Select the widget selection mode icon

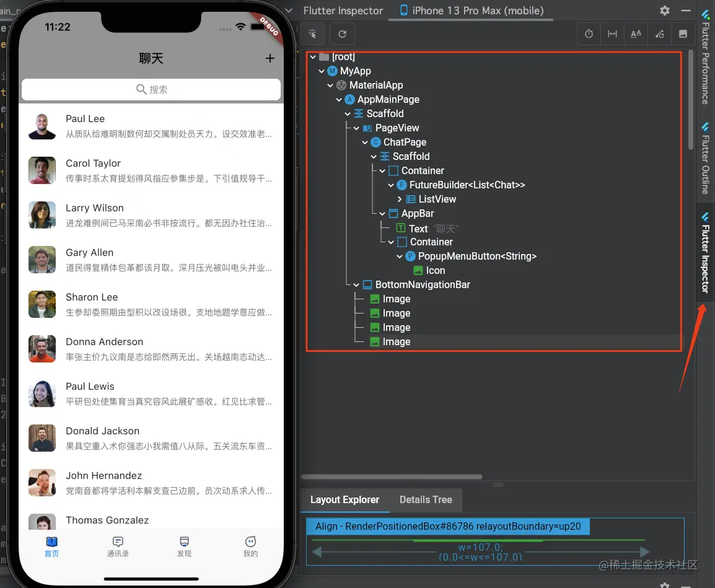(313, 33)
